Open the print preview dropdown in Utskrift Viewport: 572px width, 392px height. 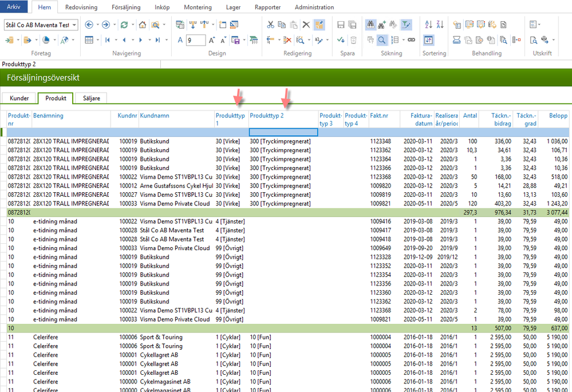[554, 40]
